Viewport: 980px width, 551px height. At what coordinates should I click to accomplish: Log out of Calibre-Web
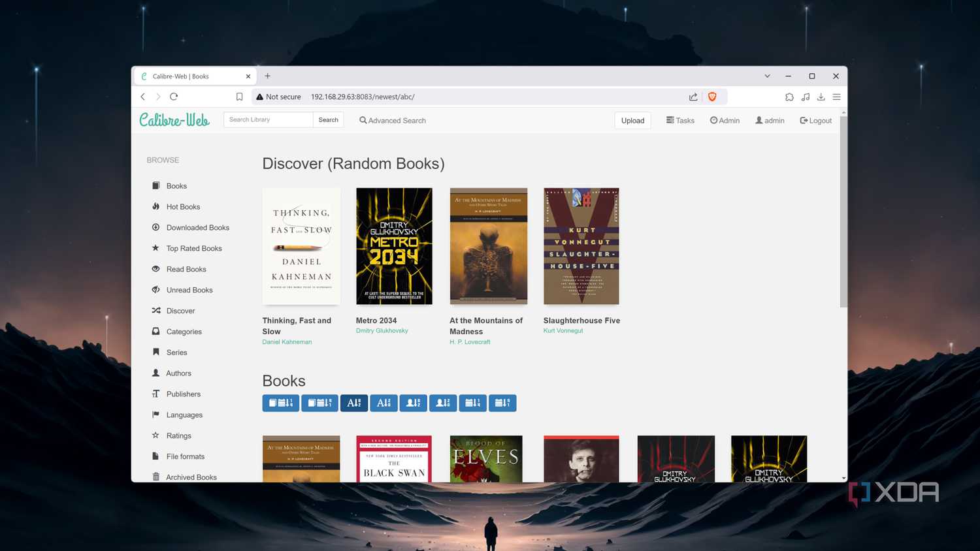[815, 121]
